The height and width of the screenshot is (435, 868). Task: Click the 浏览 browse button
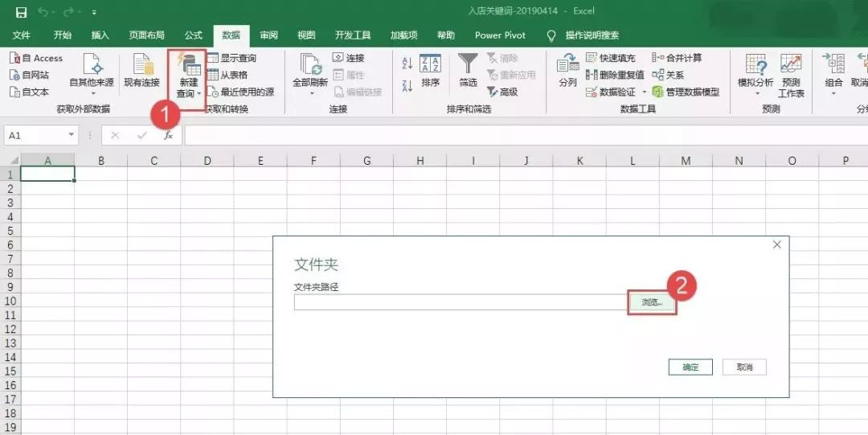[652, 302]
